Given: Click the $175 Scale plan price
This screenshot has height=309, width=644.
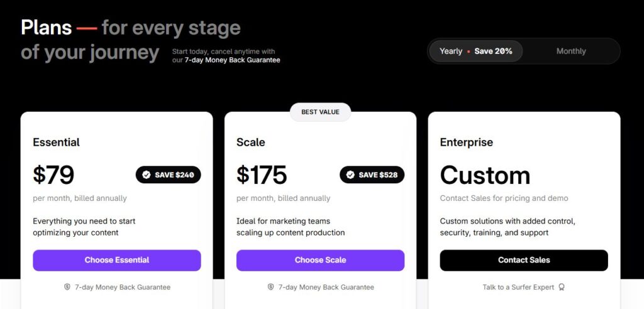Looking at the screenshot, I should click(x=262, y=175).
